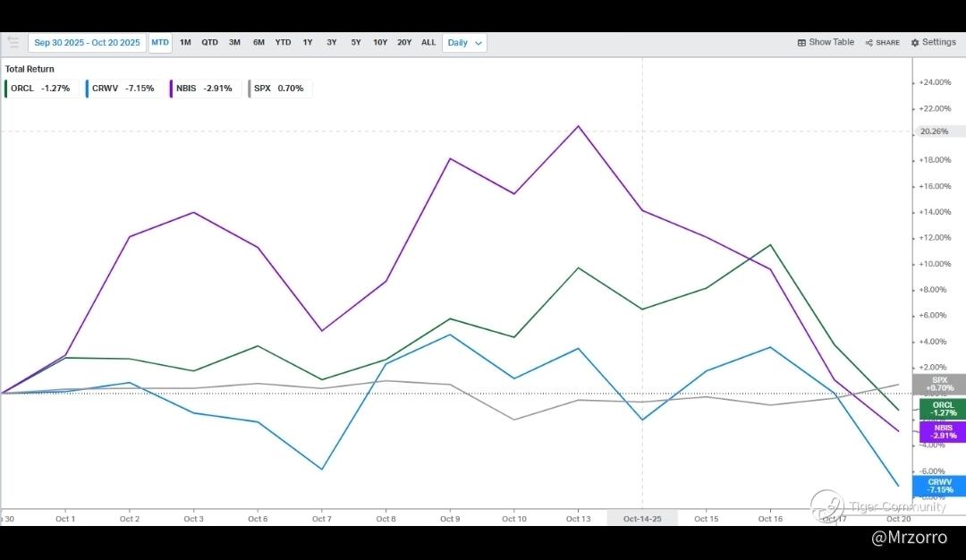Select the 3Y time range

(x=332, y=43)
